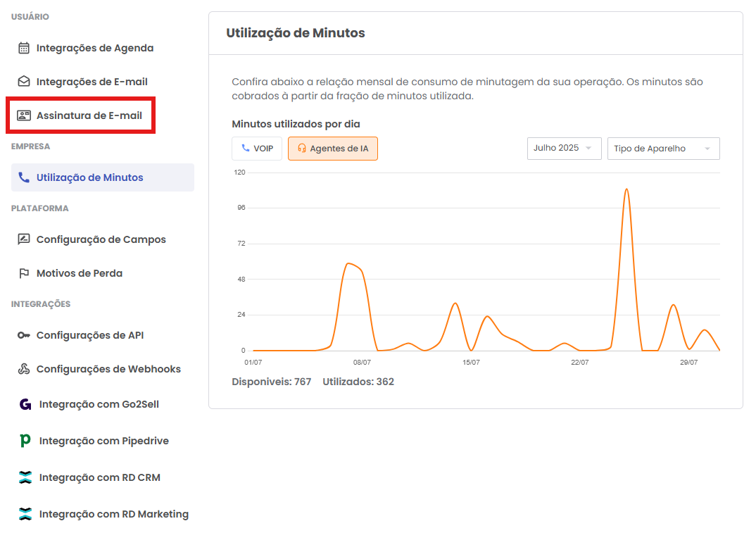
Task: Open Integração com RD CRM menu item
Action: pyautogui.click(x=100, y=477)
